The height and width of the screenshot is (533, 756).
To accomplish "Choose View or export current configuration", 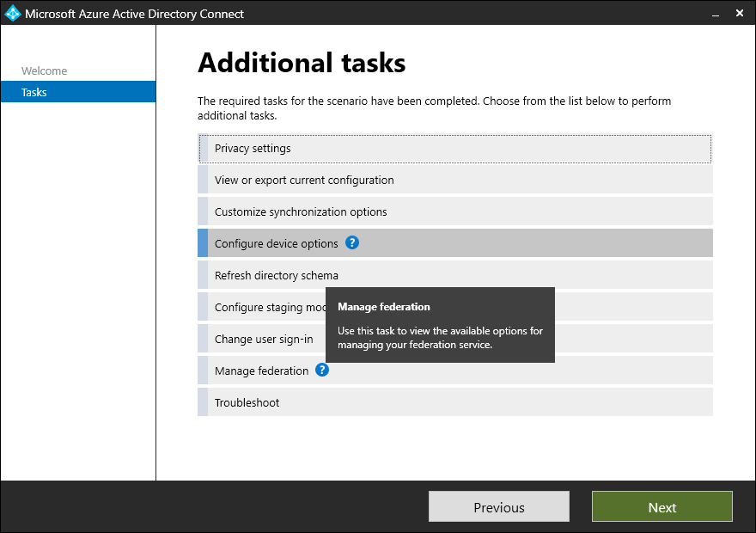I will (x=454, y=180).
